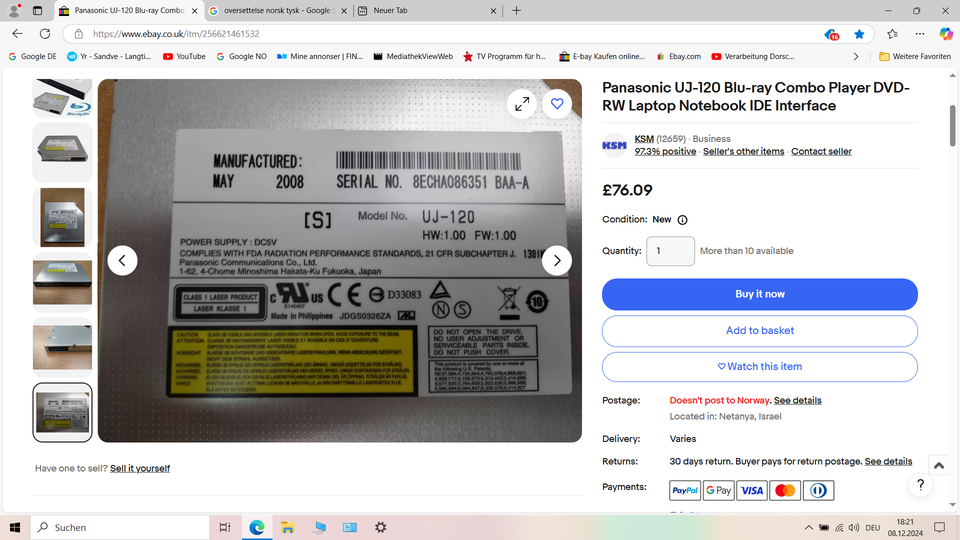
Task: Refresh the page with the reload icon
Action: click(x=45, y=34)
